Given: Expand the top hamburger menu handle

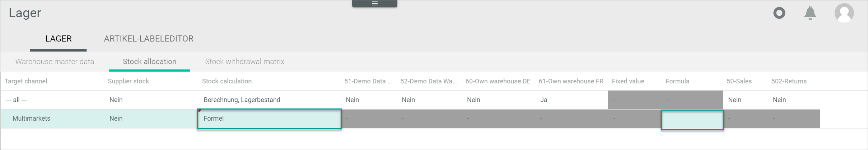Looking at the screenshot, I should click(x=374, y=4).
